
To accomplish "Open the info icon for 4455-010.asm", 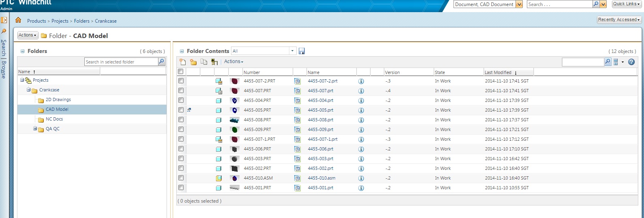I will click(x=361, y=178).
